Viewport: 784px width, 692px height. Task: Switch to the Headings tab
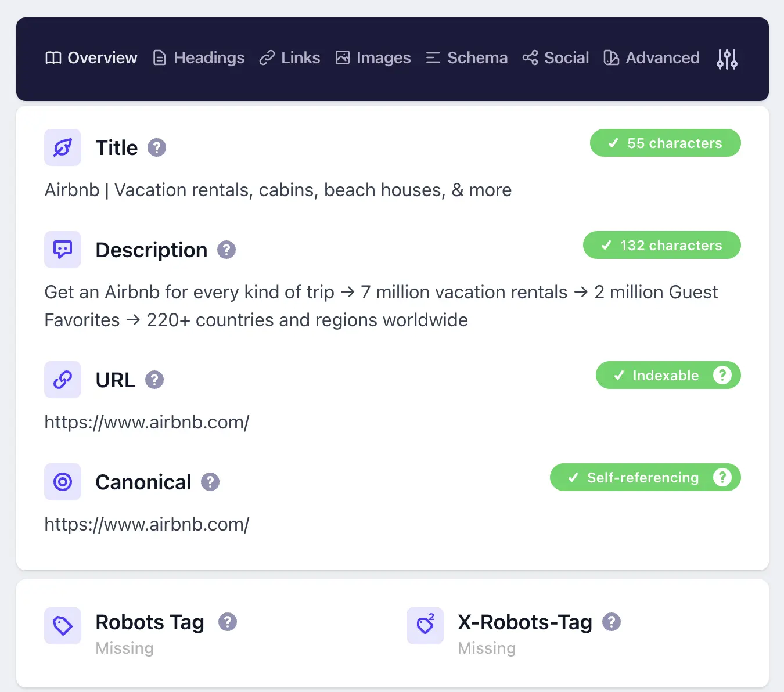click(x=199, y=58)
